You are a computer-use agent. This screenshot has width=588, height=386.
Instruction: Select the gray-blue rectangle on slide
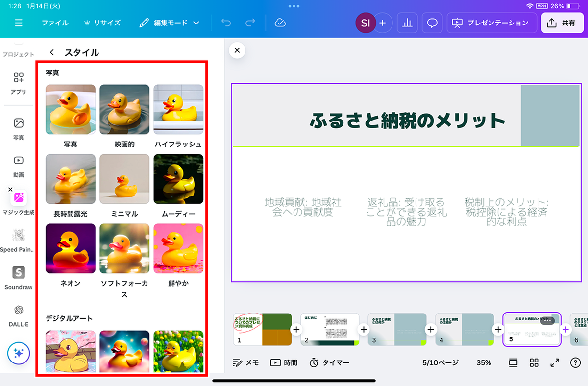[550, 116]
